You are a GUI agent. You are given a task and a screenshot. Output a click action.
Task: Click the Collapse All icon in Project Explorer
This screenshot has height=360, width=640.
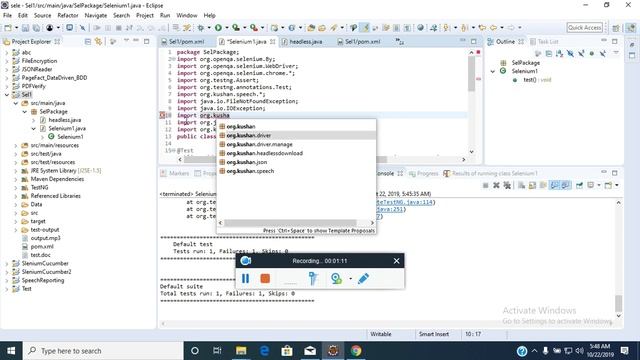tap(88, 41)
